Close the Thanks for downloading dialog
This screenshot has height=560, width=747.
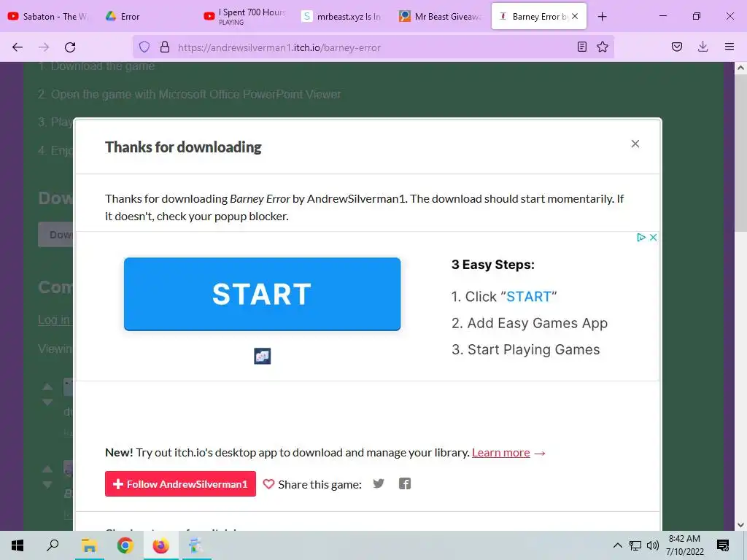click(x=635, y=144)
